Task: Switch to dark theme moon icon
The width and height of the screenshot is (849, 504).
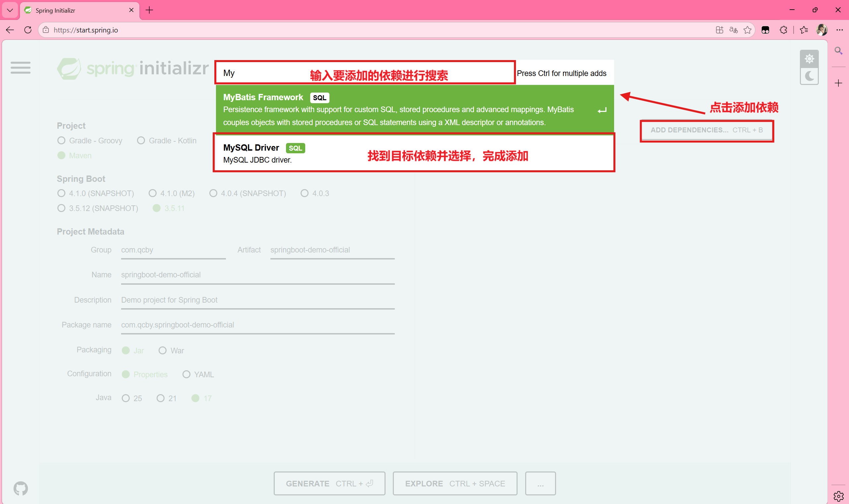Action: click(809, 76)
